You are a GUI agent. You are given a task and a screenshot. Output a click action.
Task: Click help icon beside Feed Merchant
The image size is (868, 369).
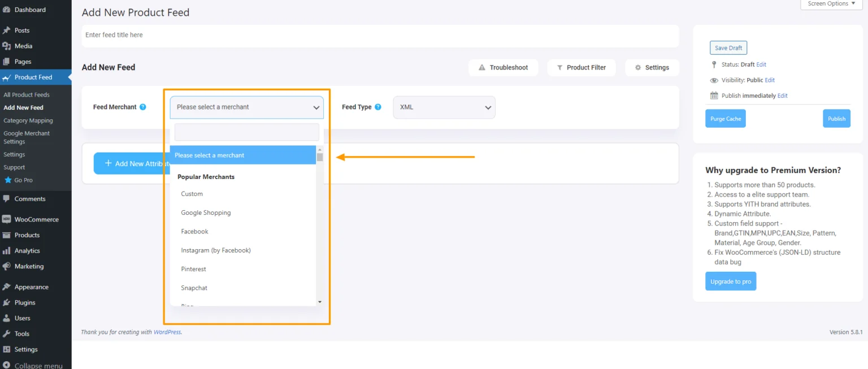click(x=143, y=107)
